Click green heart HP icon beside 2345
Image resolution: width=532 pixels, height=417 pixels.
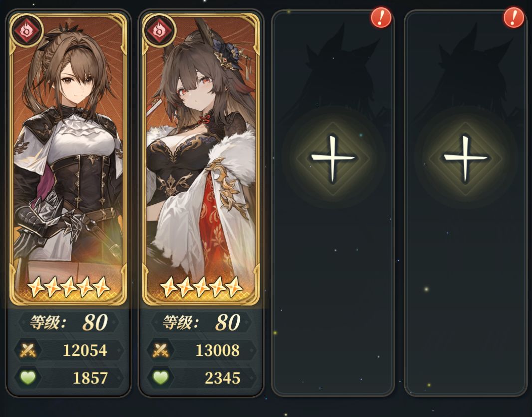pyautogui.click(x=161, y=377)
